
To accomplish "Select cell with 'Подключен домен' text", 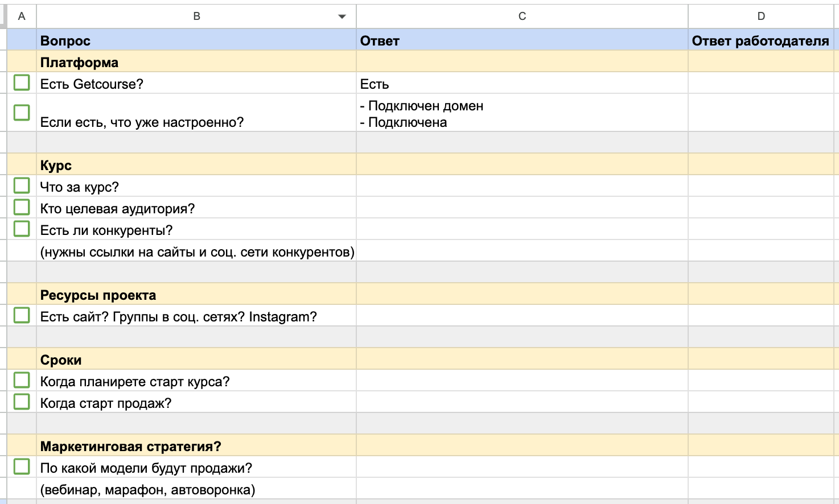I will click(x=522, y=113).
